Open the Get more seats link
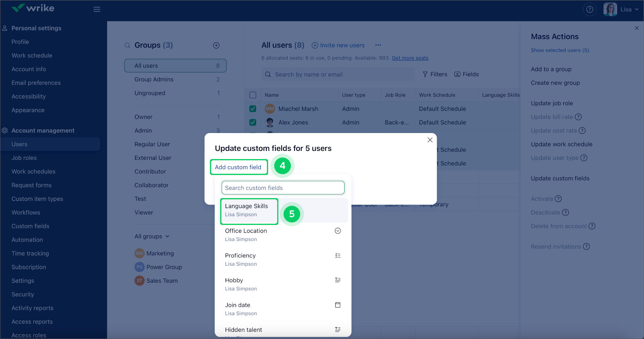This screenshot has height=339, width=644. pyautogui.click(x=410, y=58)
